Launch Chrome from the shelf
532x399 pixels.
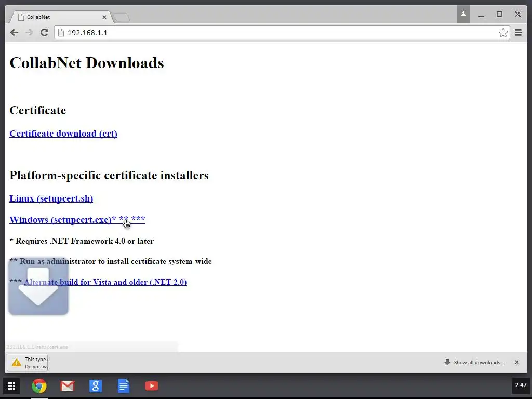coord(39,386)
